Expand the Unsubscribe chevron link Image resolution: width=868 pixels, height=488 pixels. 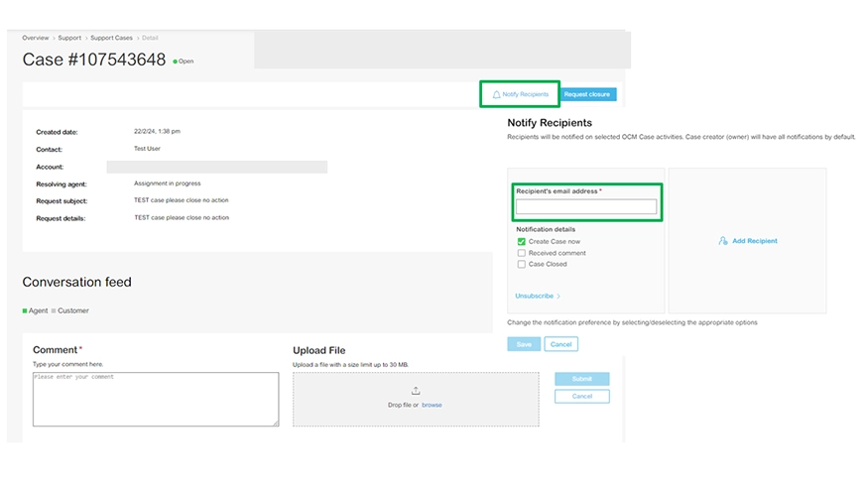point(538,296)
